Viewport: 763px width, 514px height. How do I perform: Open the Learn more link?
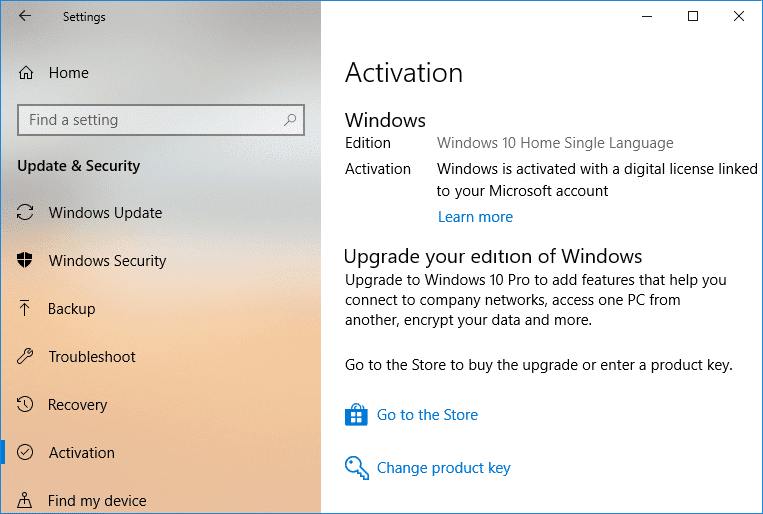[475, 217]
